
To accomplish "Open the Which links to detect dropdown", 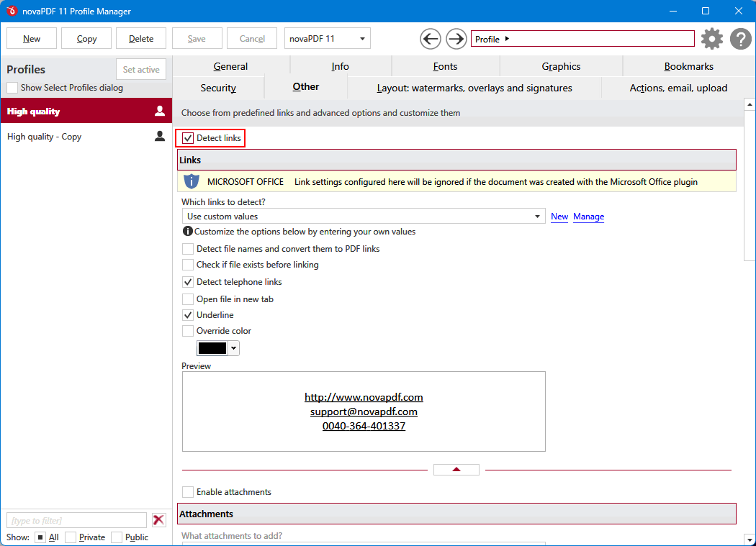I will [x=536, y=216].
